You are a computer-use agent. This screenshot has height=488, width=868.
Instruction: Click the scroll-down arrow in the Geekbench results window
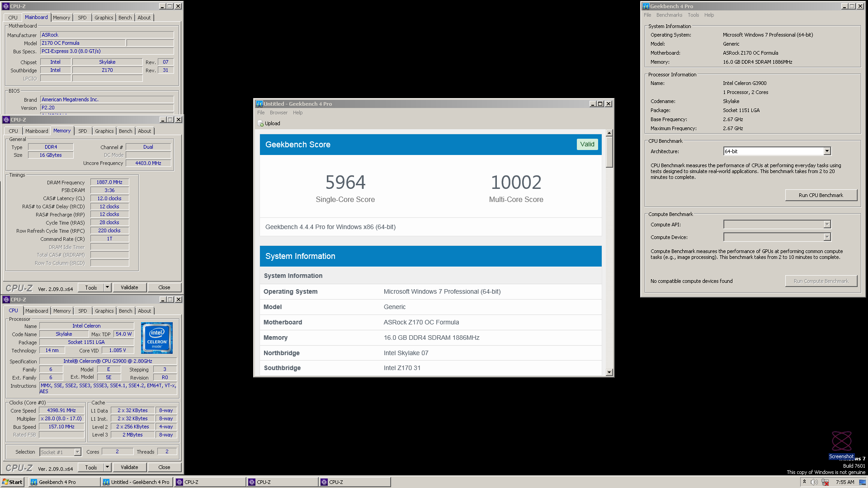[609, 372]
